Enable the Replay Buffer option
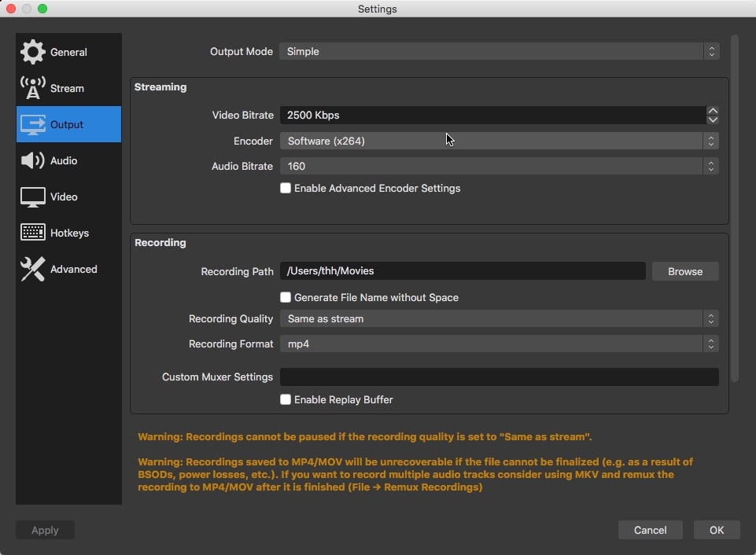Screen dimensions: 756x555 286,399
